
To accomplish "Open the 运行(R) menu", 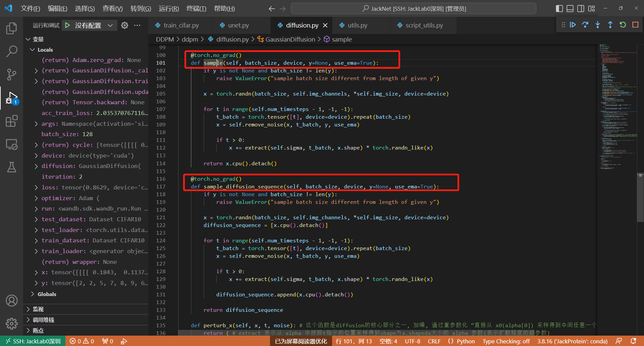I will (169, 9).
